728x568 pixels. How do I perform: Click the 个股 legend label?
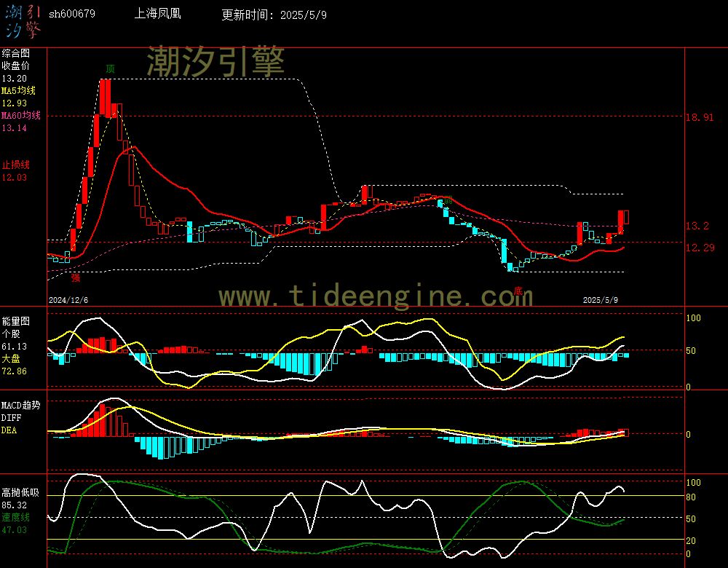click(11, 334)
